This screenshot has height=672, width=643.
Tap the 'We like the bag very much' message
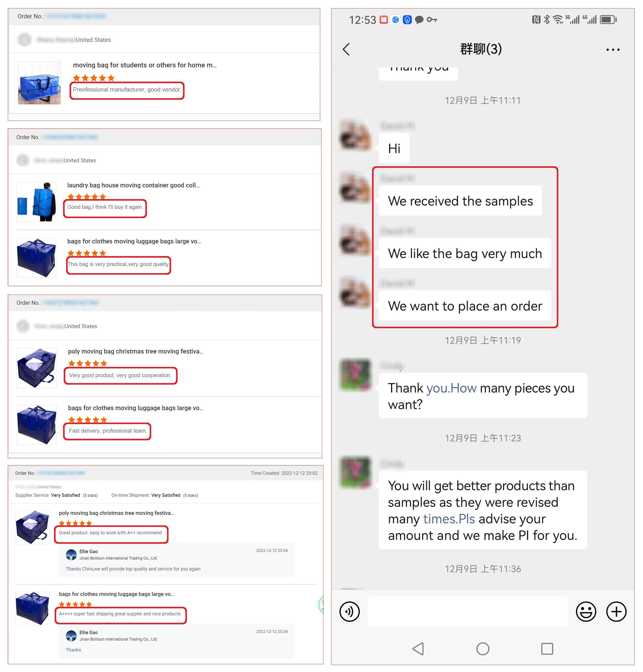[465, 254]
